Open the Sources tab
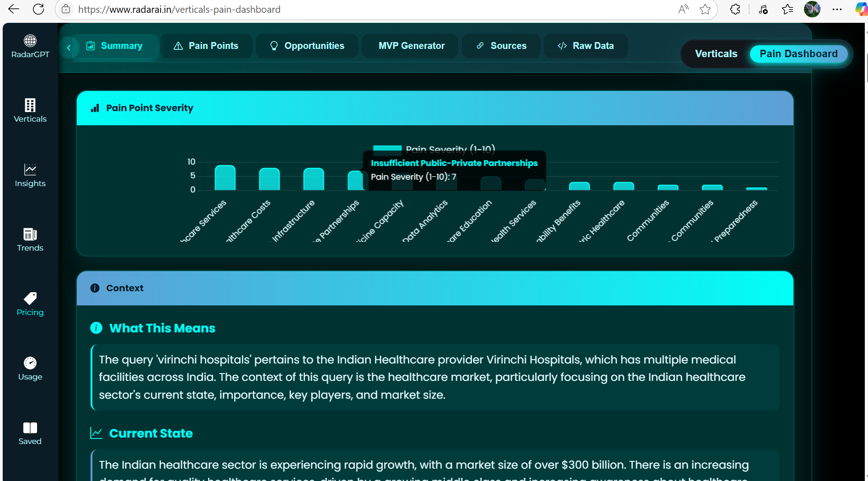Image resolution: width=868 pixels, height=481 pixels. [501, 46]
